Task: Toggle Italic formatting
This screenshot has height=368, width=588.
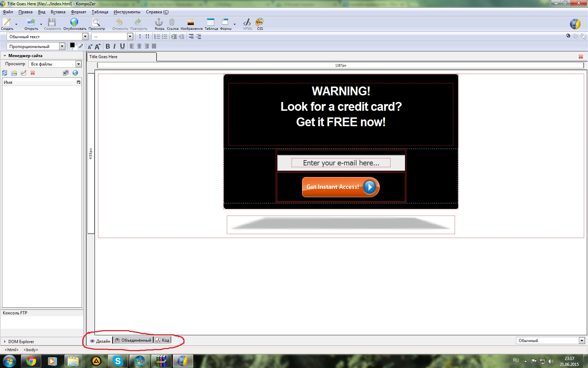Action: 114,46
